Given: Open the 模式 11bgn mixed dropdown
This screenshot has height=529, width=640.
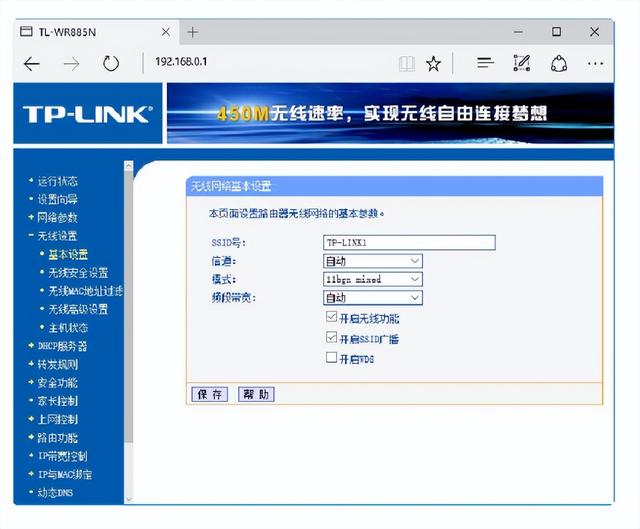Looking at the screenshot, I should (x=373, y=279).
